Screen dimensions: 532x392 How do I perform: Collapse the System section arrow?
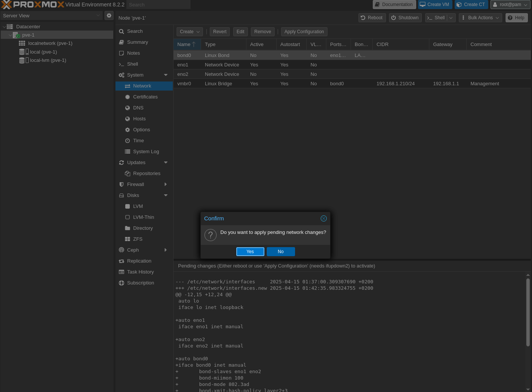pyautogui.click(x=166, y=75)
